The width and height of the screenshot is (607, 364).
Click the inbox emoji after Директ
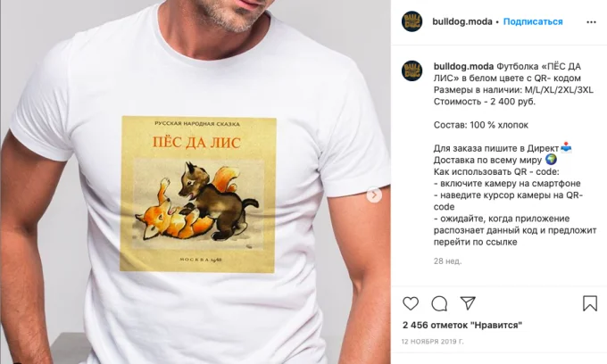pos(566,148)
